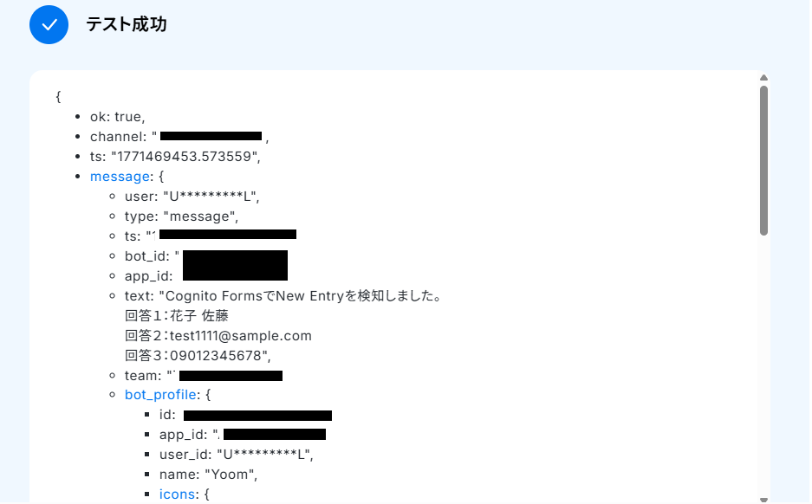Viewport: 812px width, 504px height.
Task: Click the opening curly brace at top
Action: point(59,97)
